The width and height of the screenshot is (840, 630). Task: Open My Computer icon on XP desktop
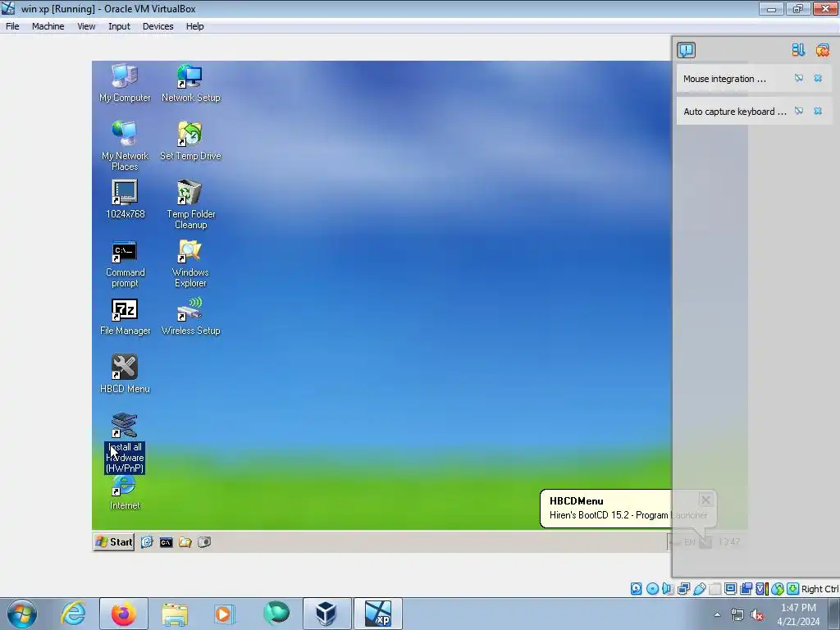[x=125, y=83]
